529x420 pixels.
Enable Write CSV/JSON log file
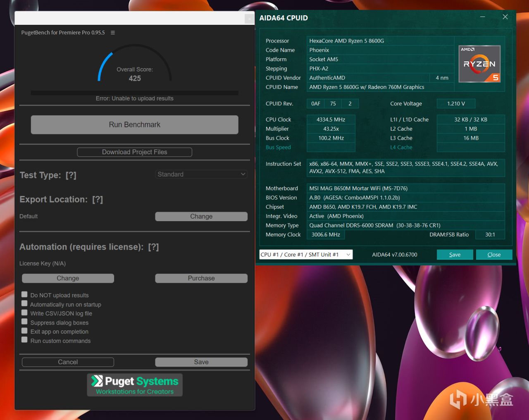point(25,313)
